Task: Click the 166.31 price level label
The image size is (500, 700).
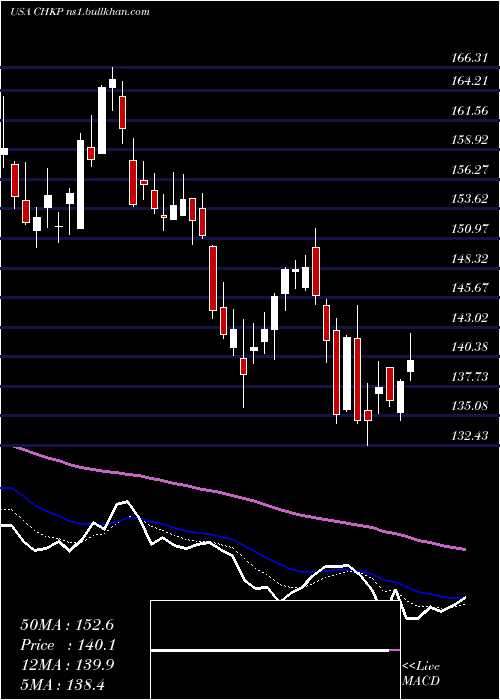Action: tap(469, 58)
